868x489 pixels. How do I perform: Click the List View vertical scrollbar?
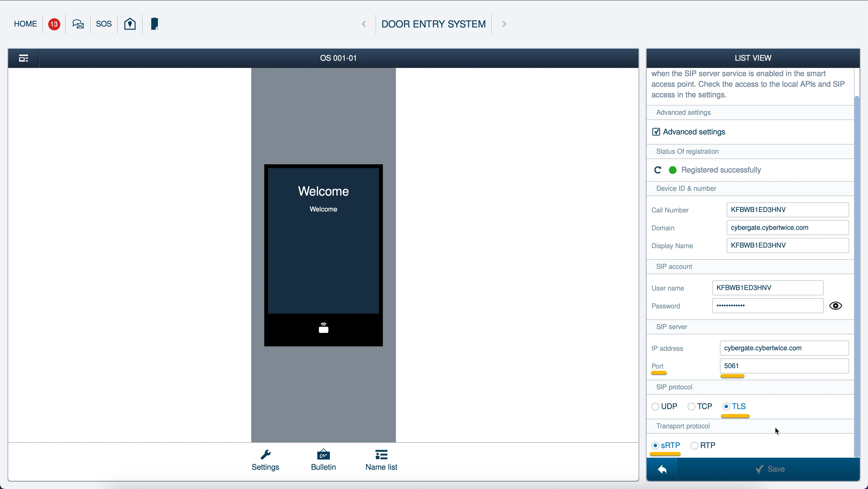coord(857,276)
